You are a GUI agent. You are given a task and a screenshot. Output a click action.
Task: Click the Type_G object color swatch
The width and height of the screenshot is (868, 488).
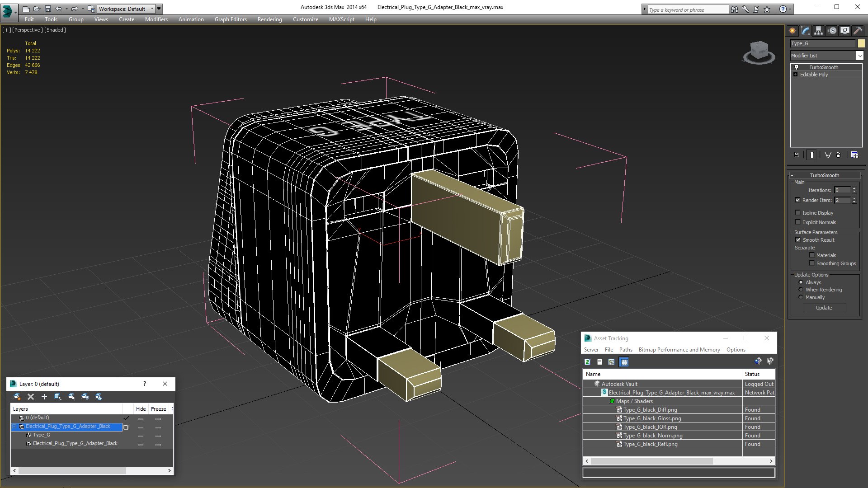[861, 43]
